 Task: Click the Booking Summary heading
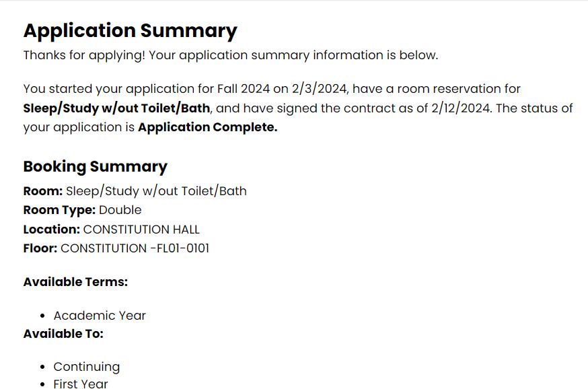click(96, 167)
